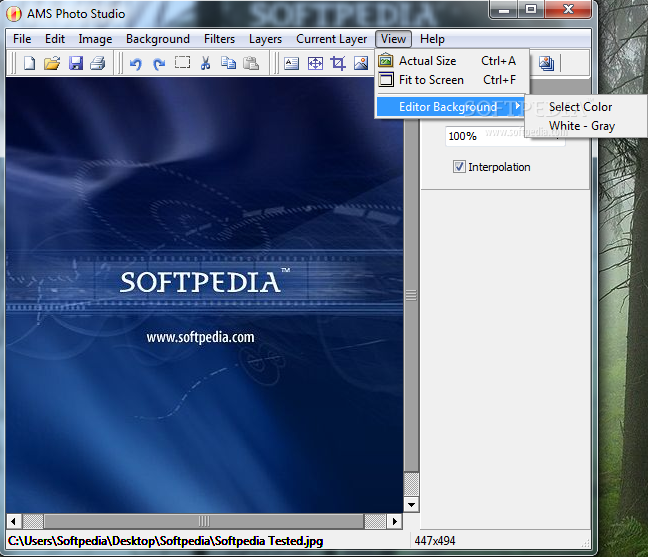Open the File menu
648x557 pixels.
point(22,39)
